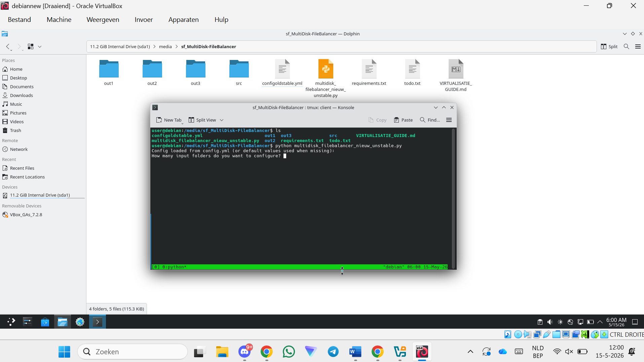
Task: Click Copy in Konsole toolbar
Action: pyautogui.click(x=377, y=120)
